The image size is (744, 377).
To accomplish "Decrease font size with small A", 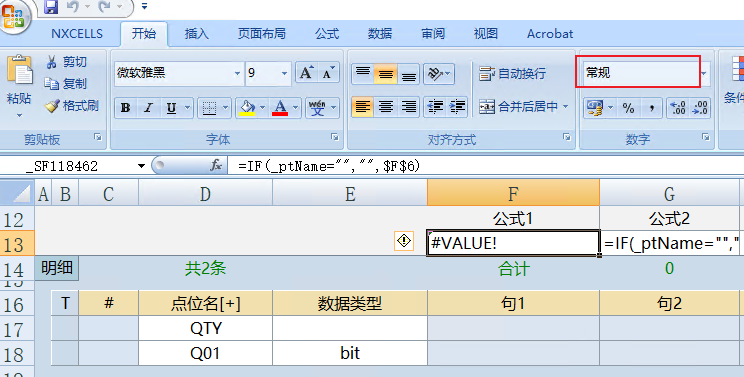I will tap(328, 73).
